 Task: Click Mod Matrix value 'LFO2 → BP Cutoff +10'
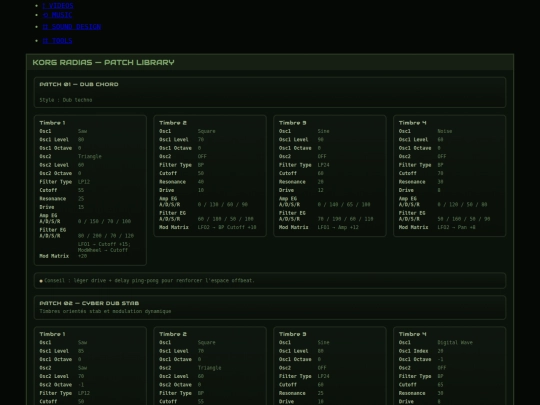point(227,227)
